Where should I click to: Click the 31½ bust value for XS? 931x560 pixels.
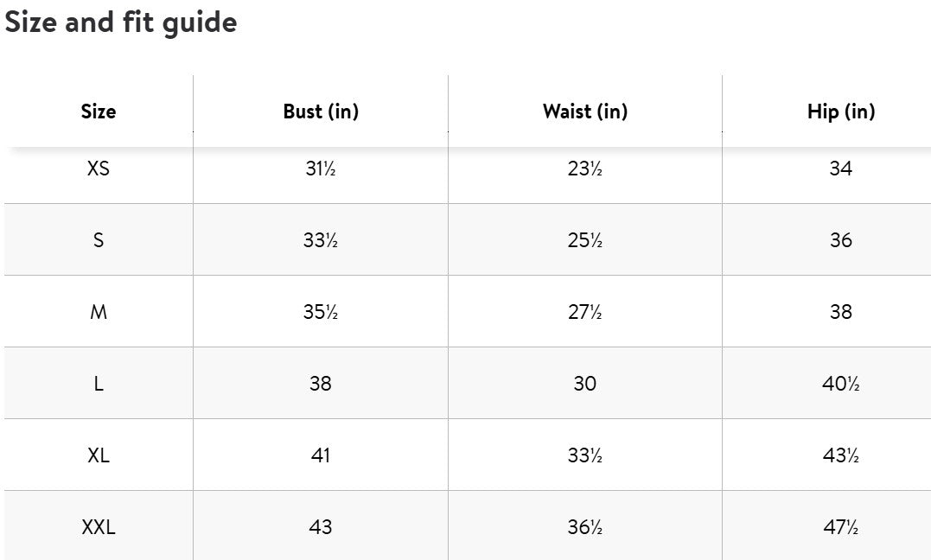pyautogui.click(x=321, y=169)
